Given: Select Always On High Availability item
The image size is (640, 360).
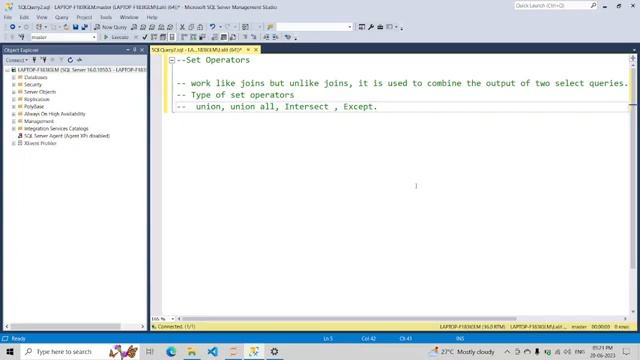Looking at the screenshot, I should pos(54,114).
